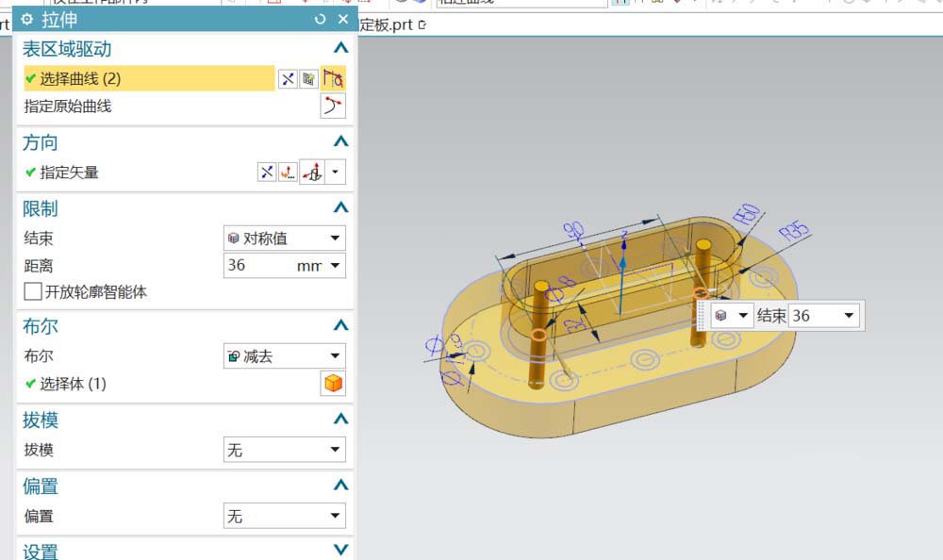This screenshot has height=560, width=943.
Task: Open the 偏置 dropdown set to 无
Action: 285,517
